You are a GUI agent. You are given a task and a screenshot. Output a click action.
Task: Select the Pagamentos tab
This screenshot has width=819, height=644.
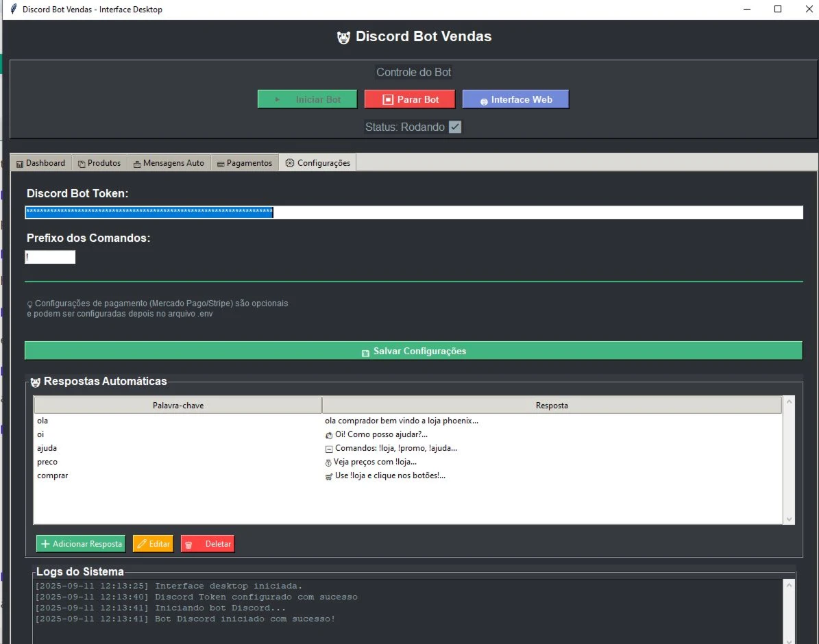(245, 163)
